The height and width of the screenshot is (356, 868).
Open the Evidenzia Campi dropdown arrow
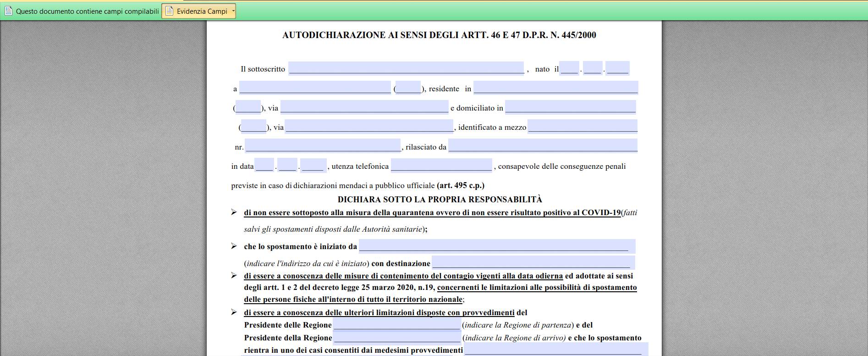point(233,11)
